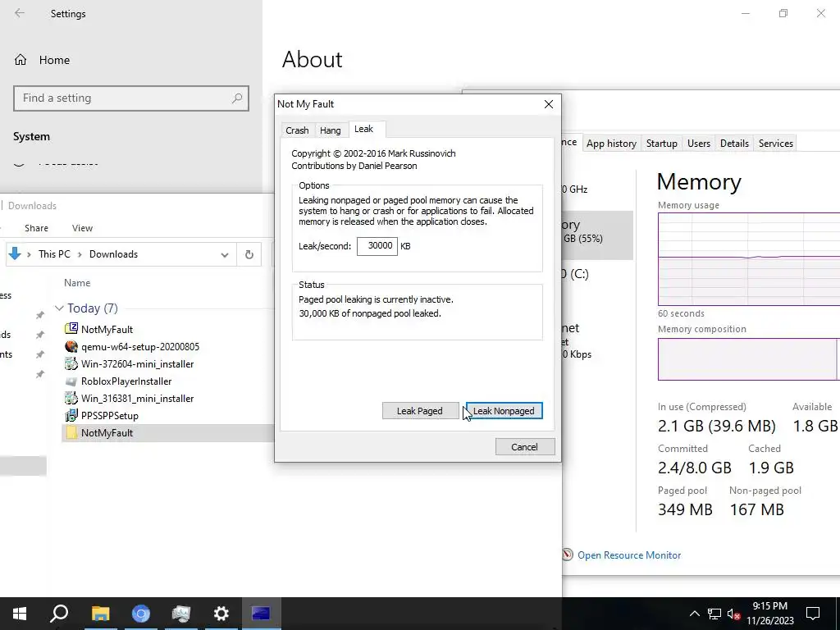This screenshot has height=630, width=840.
Task: Click the Memory composition bar
Action: tap(749, 359)
